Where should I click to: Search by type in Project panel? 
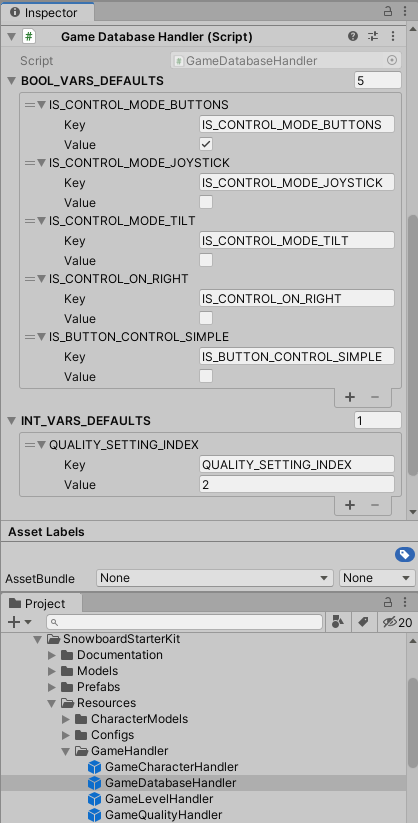click(338, 622)
